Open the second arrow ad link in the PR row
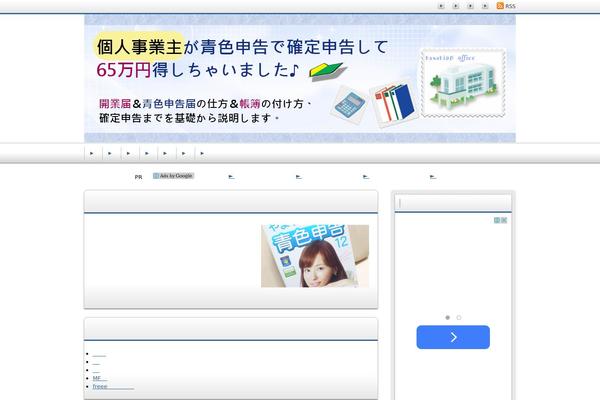 [x=299, y=177]
